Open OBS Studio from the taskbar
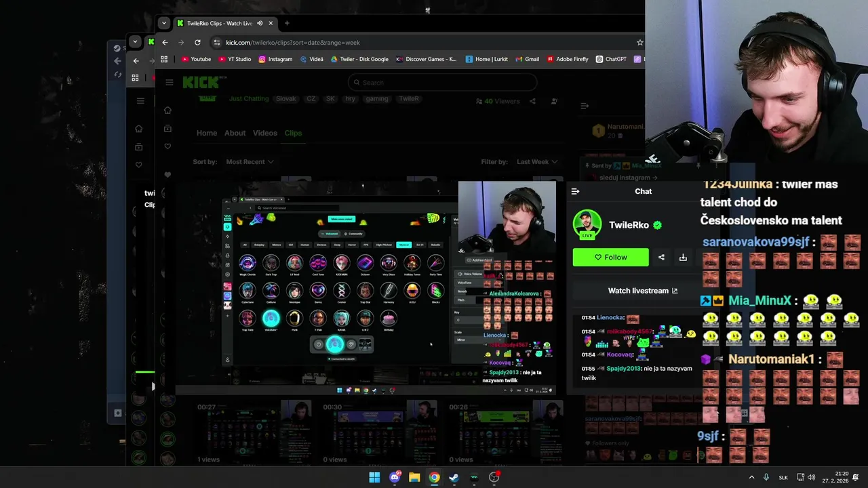Image resolution: width=868 pixels, height=488 pixels. 494,477
